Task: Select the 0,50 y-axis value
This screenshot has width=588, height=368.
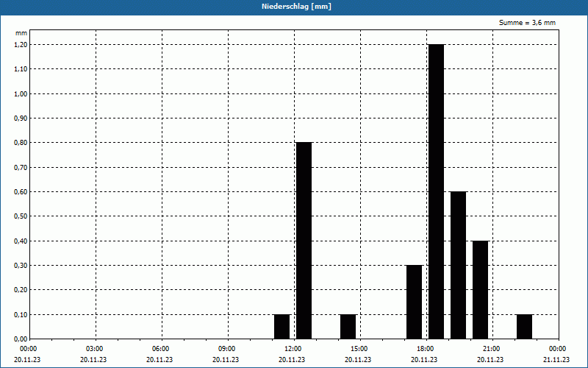Action: click(x=21, y=216)
